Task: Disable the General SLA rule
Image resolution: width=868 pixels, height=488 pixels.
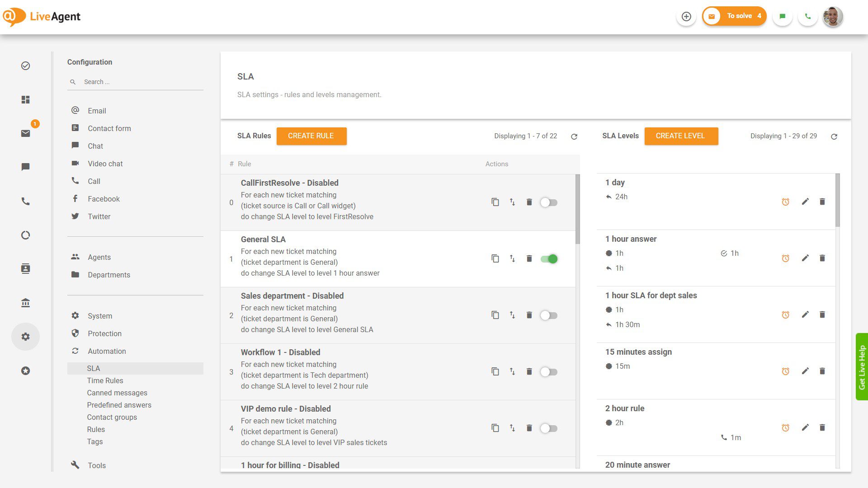Action: click(548, 258)
